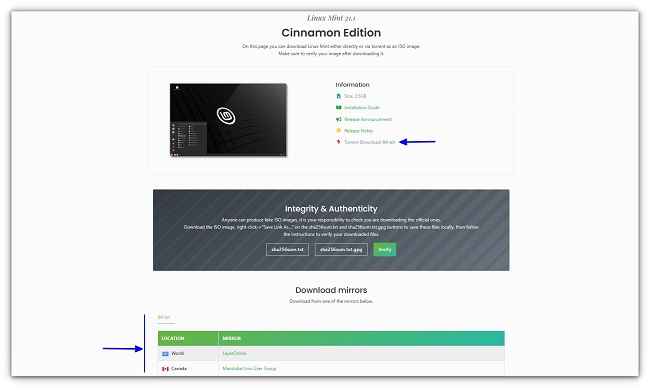Screen dimensions: 650x388
Task: Click the Canada flag icon in mirrors table
Action: 165,369
